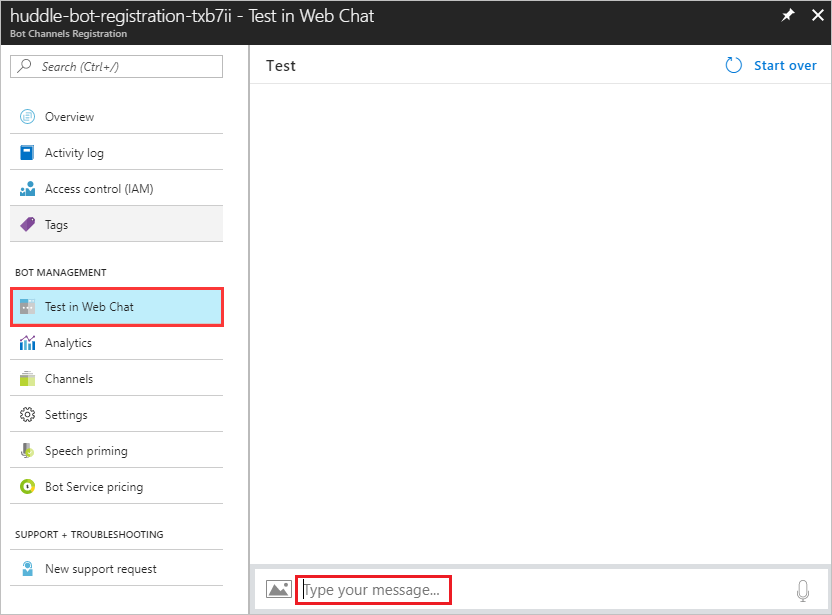Screen dimensions: 832x615
Task: Click the Settings gear icon
Action: point(28,414)
